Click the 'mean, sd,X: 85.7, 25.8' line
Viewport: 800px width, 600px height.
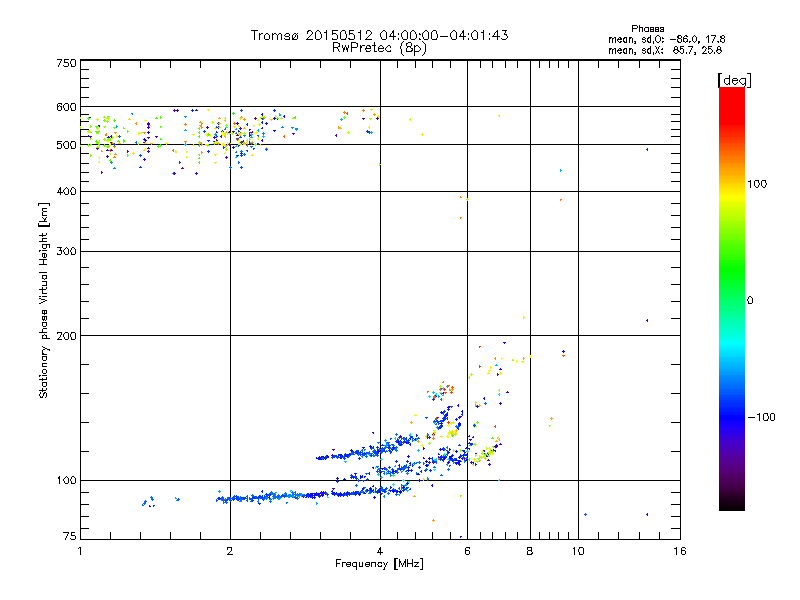pos(665,50)
